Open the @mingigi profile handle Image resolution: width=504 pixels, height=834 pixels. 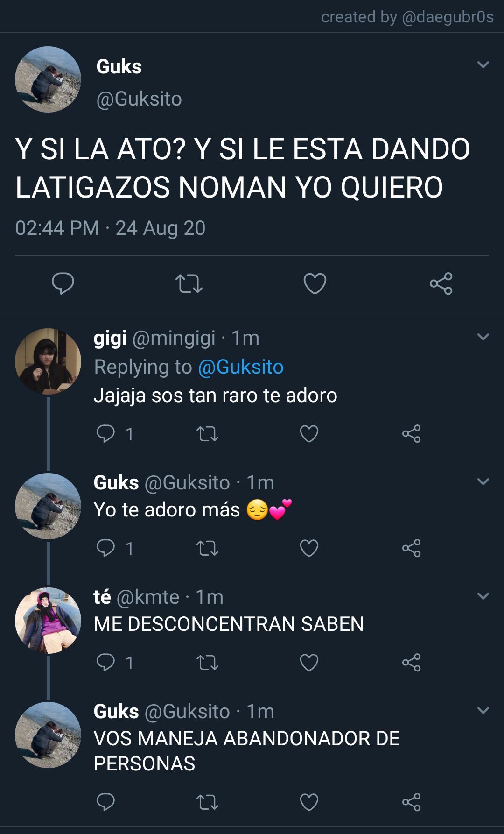[174, 338]
